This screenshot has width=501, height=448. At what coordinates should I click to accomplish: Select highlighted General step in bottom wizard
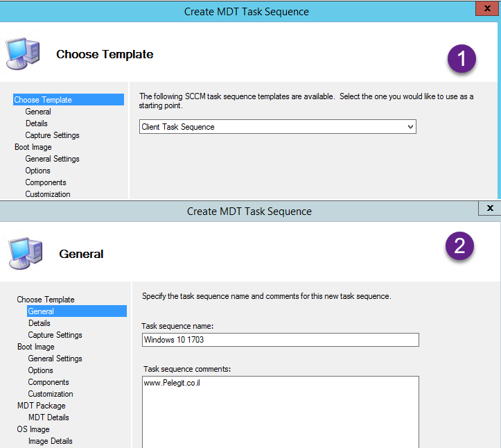click(x=77, y=311)
